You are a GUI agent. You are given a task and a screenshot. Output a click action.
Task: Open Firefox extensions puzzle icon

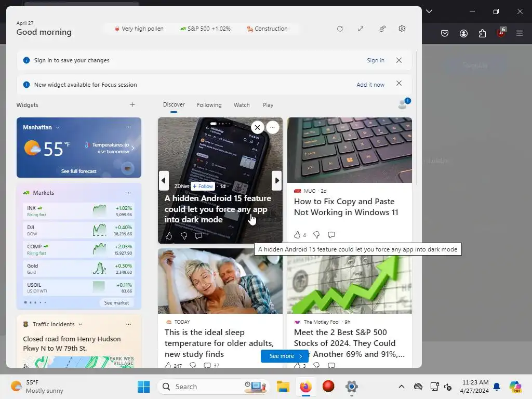tap(482, 33)
